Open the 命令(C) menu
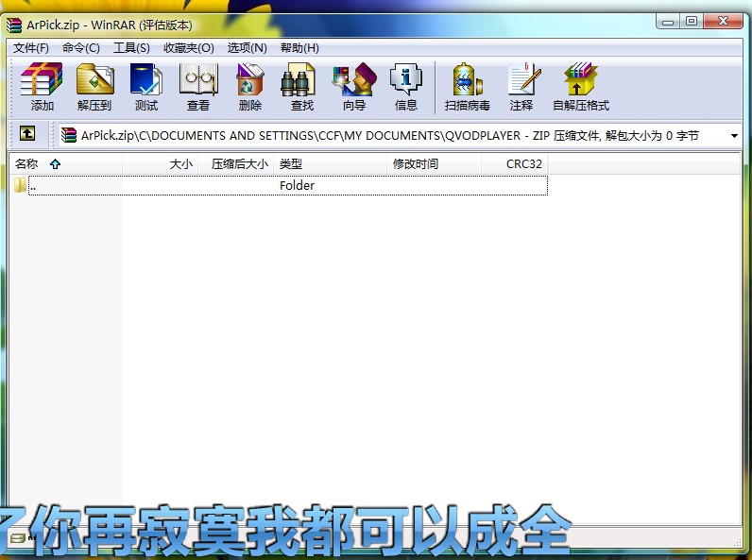The width and height of the screenshot is (752, 560). tap(81, 48)
